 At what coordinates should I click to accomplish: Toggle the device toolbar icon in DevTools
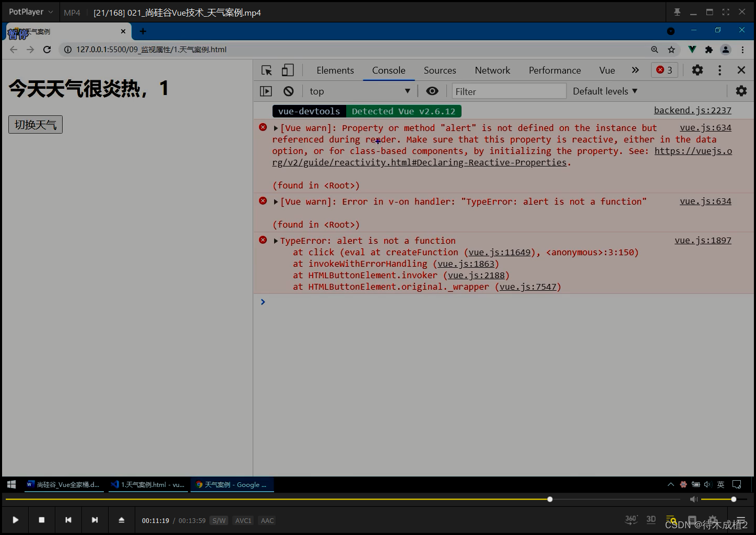[x=288, y=70]
